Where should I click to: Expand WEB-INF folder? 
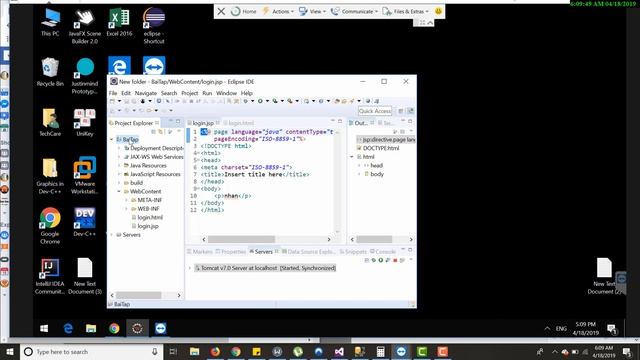click(x=127, y=209)
